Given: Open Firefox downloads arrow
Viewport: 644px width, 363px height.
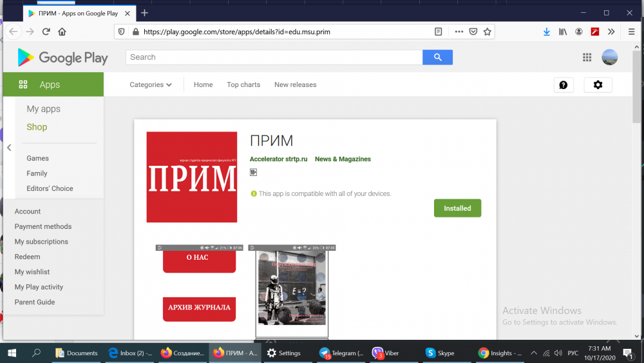Looking at the screenshot, I should [546, 32].
